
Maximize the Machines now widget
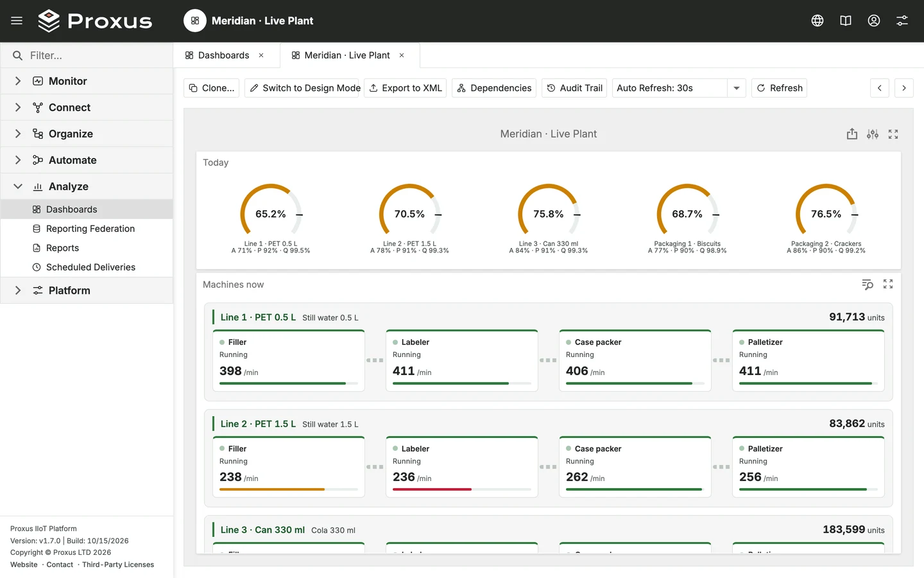888,284
